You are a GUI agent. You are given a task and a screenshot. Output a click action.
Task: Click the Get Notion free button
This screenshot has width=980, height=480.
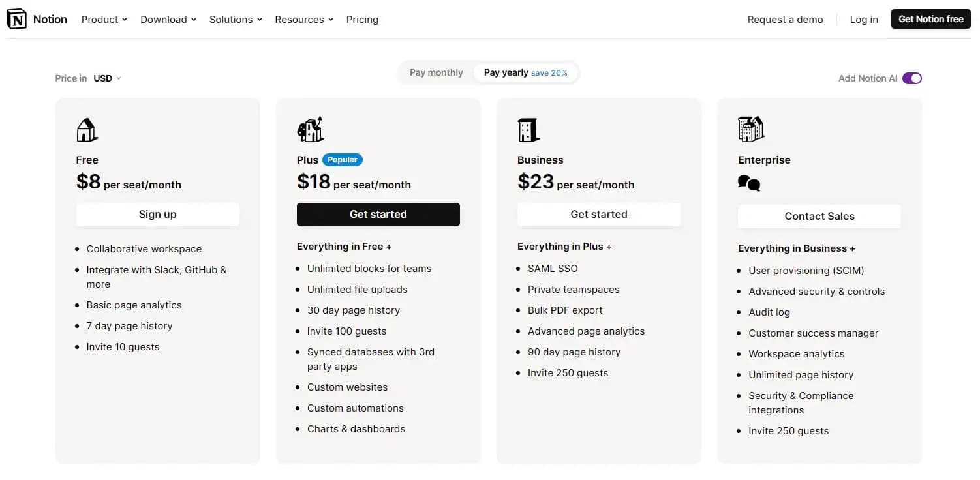click(x=931, y=19)
